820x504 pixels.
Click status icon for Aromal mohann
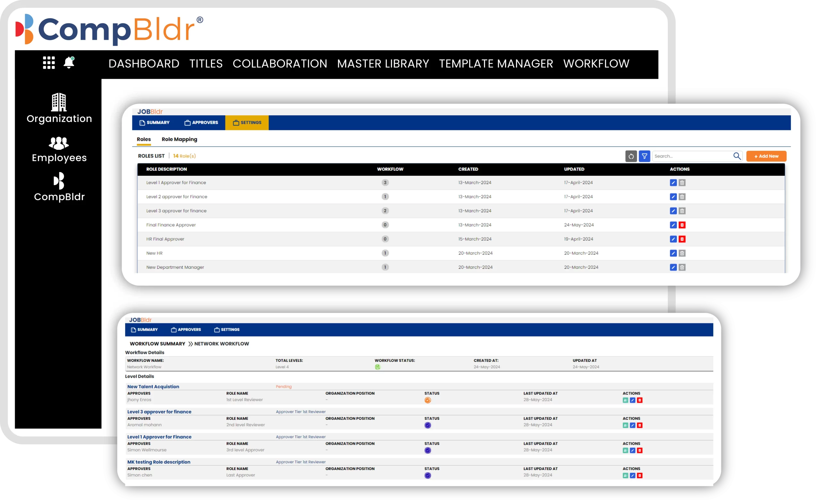[428, 426]
